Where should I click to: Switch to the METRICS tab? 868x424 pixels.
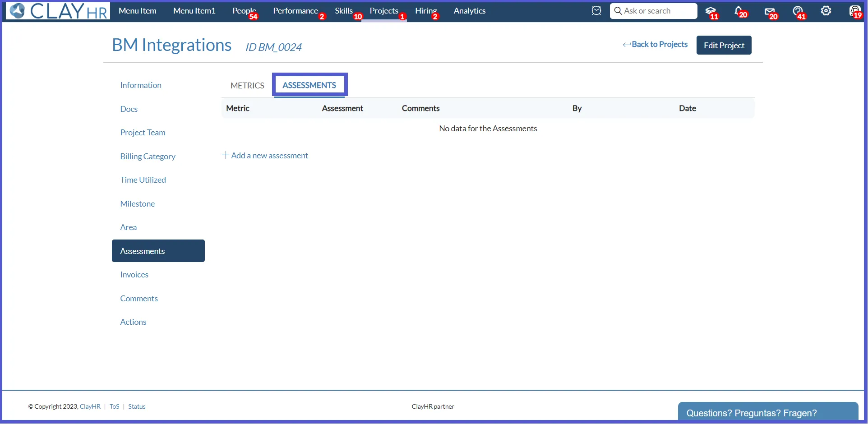(x=247, y=85)
